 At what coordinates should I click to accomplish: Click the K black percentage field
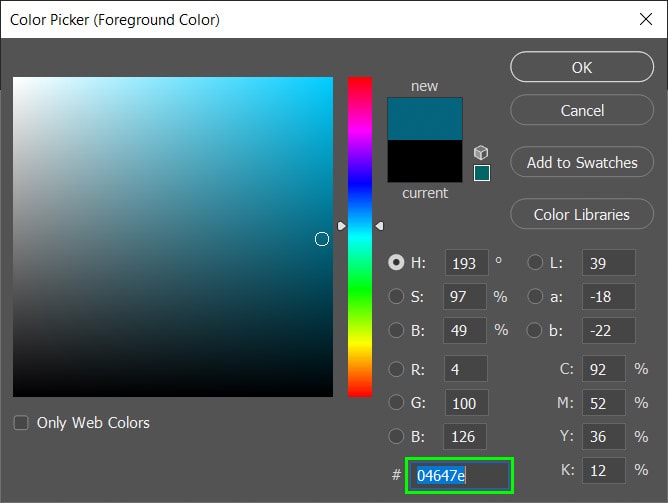(x=604, y=469)
